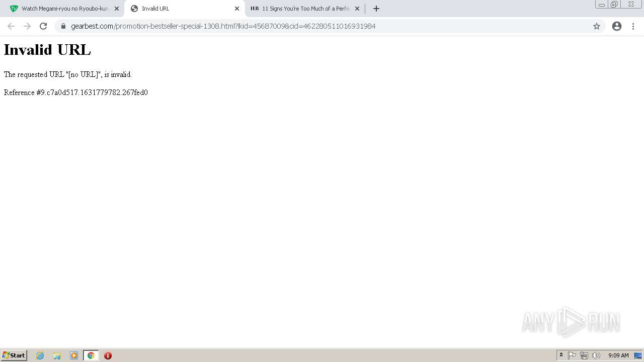Open Windows Media Player from taskbar
The image size is (644, 362).
(x=74, y=355)
